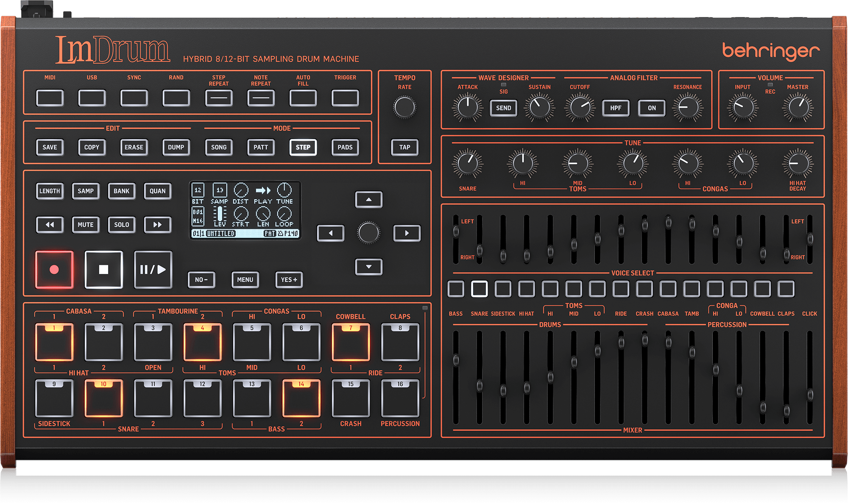Click the DUMP button
This screenshot has height=504, width=848.
(176, 147)
